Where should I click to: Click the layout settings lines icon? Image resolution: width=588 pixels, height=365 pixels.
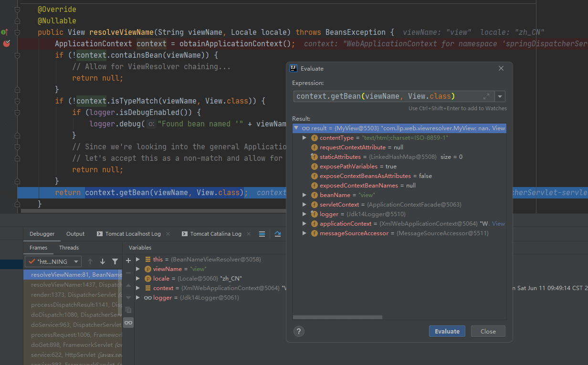click(x=262, y=234)
